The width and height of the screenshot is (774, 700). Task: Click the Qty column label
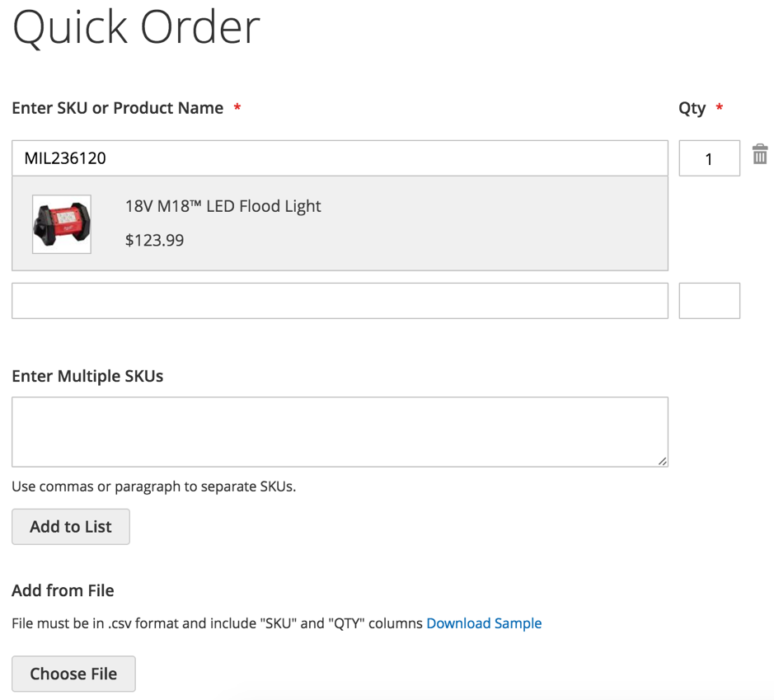pos(692,108)
